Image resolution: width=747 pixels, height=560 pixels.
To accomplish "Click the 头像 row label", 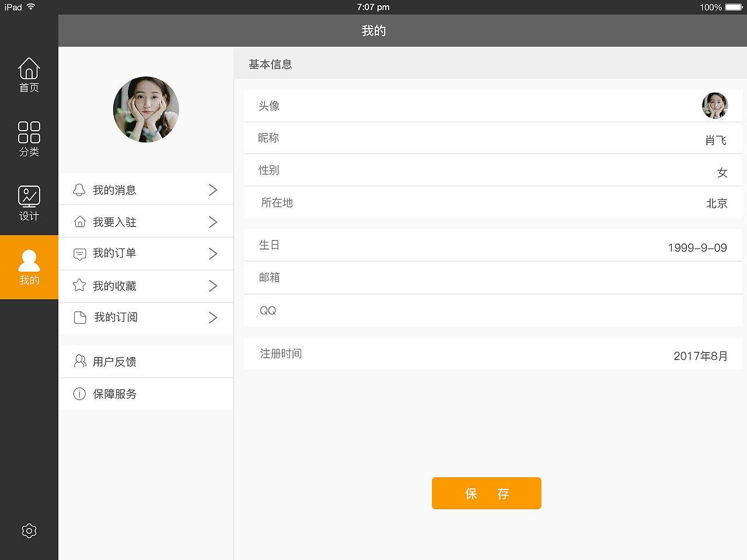I will coord(269,106).
